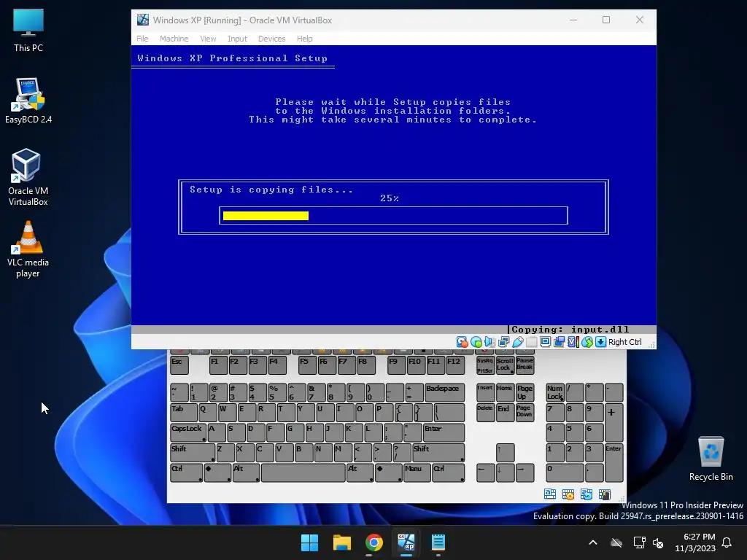This screenshot has height=560, width=747.
Task: Open the Machine menu
Action: [174, 39]
